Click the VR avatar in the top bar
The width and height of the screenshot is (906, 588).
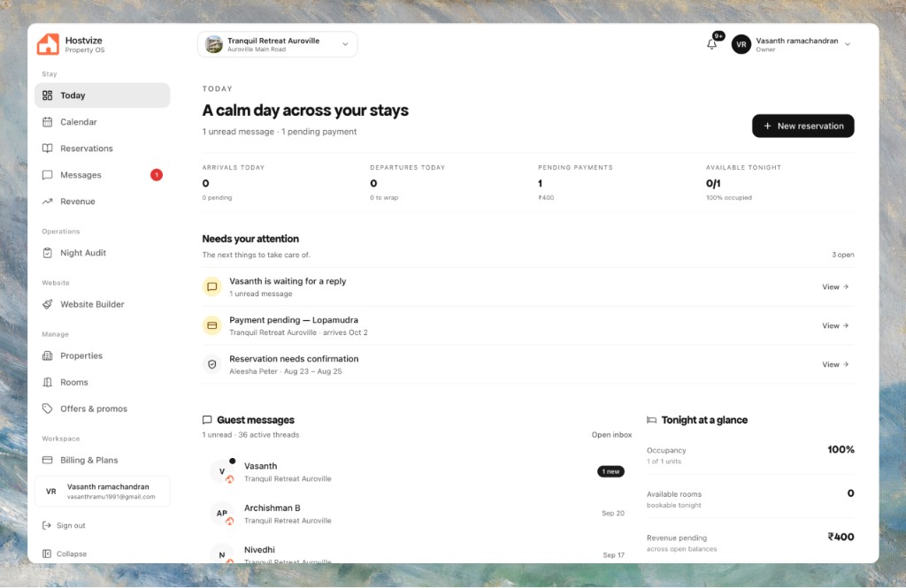point(741,44)
